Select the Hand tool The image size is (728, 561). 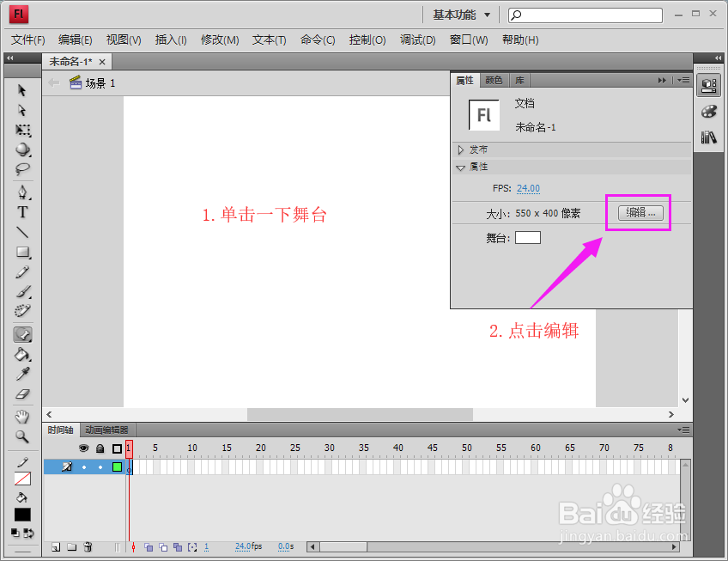coord(21,417)
